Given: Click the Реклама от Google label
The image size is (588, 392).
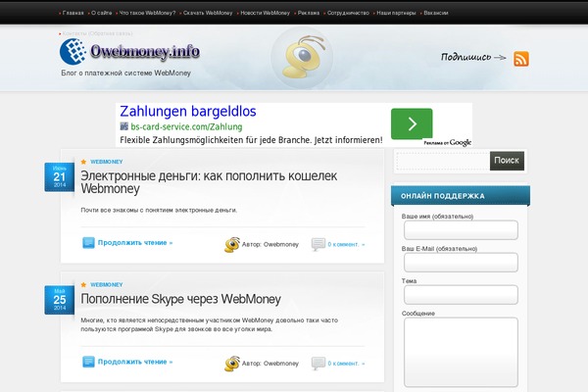Looking at the screenshot, I should click(448, 142).
